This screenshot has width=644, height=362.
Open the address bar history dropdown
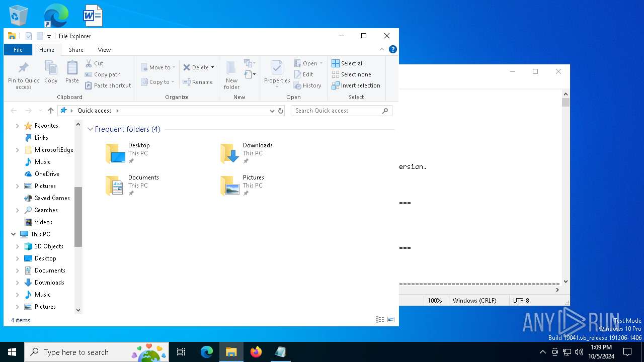272,111
